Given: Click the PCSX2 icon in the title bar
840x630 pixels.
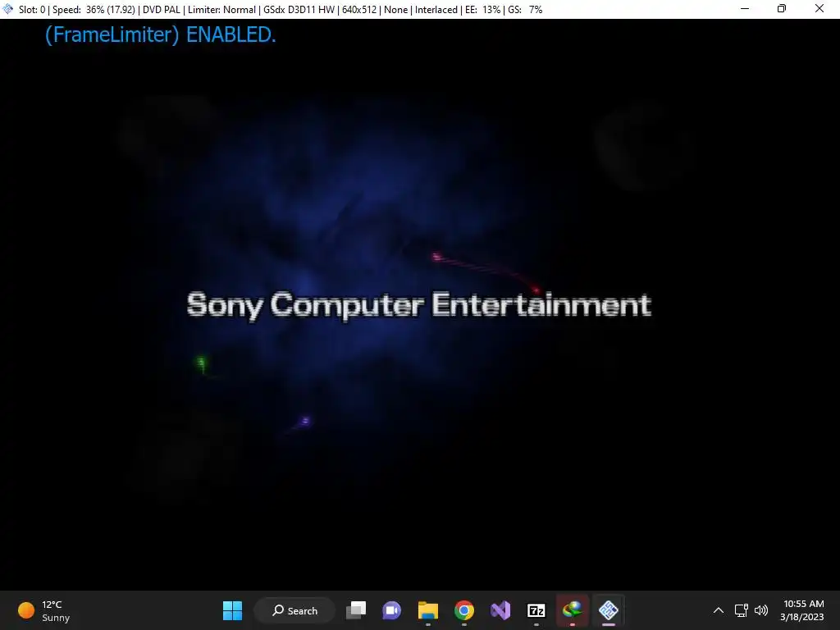Looking at the screenshot, I should tap(7, 9).
